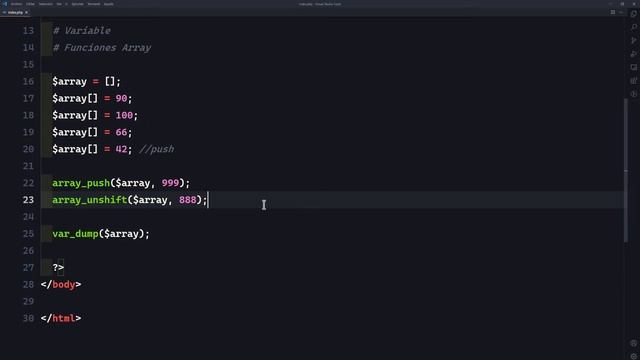Viewport: 640px width, 360px height.
Task: Open the Accounts menu icon
Action: [633, 343]
